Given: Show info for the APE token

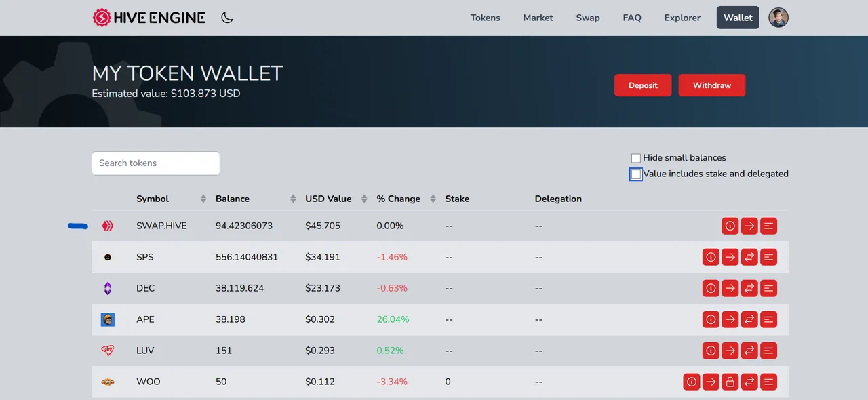Looking at the screenshot, I should click(711, 319).
